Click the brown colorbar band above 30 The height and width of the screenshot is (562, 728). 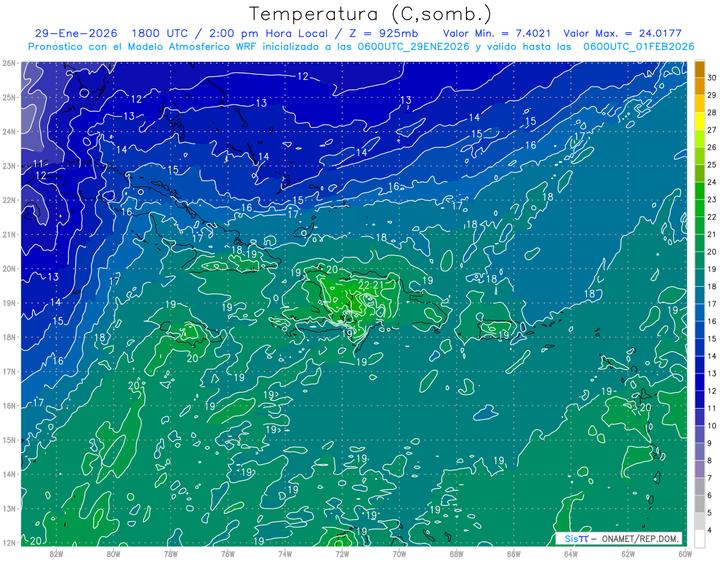pos(699,69)
